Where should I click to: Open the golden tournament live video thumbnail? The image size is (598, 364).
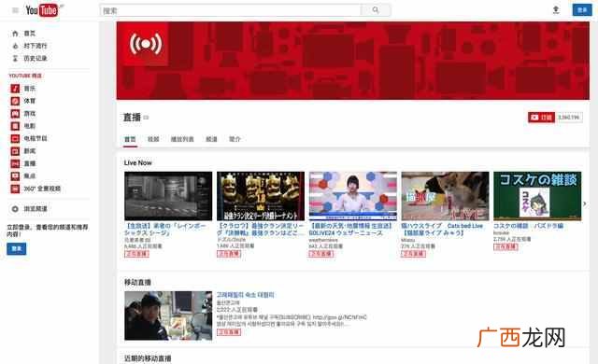pos(261,196)
